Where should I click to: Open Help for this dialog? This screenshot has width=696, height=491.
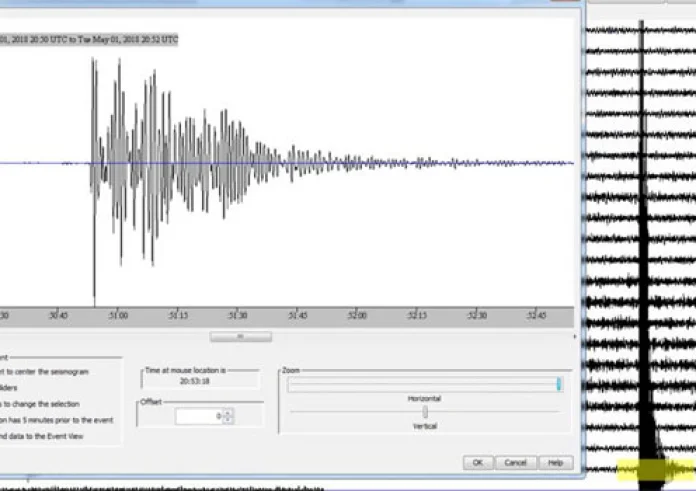[556, 463]
